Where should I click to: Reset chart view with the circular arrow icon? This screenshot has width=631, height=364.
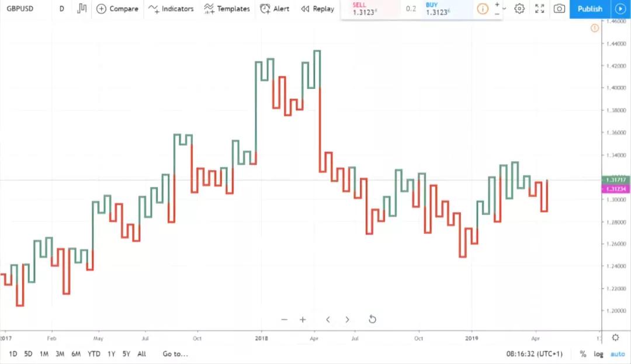point(372,320)
